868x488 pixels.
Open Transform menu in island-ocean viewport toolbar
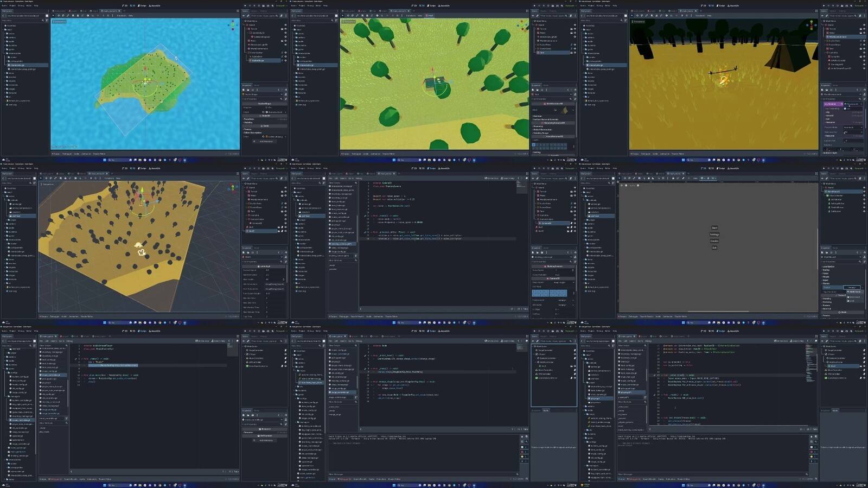click(122, 16)
